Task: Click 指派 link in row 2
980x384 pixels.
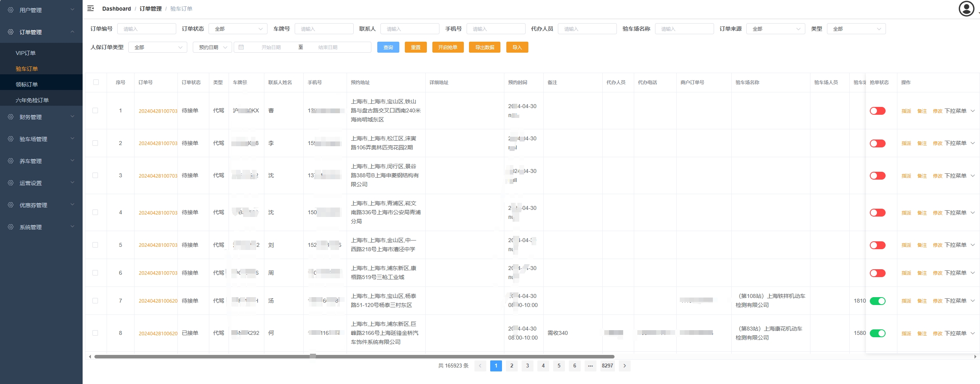Action: 906,143
